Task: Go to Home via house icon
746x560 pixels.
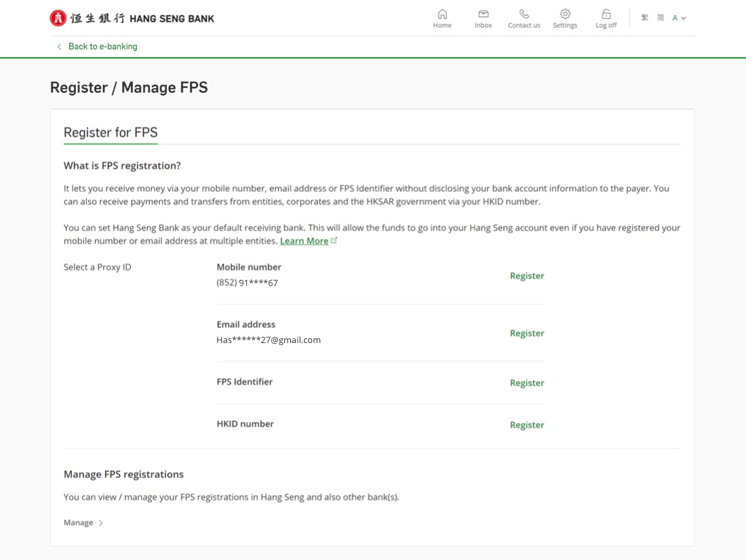Action: (x=442, y=14)
